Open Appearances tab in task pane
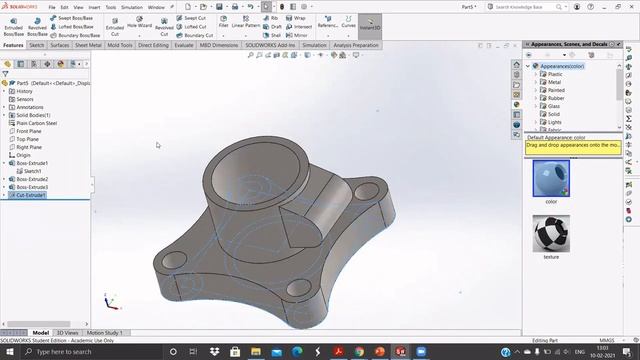 click(x=516, y=104)
